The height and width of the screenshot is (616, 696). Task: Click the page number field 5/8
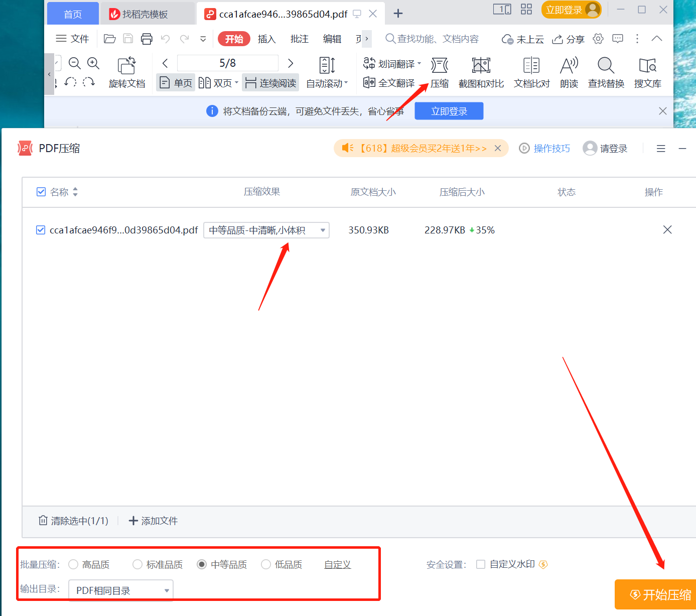(228, 63)
